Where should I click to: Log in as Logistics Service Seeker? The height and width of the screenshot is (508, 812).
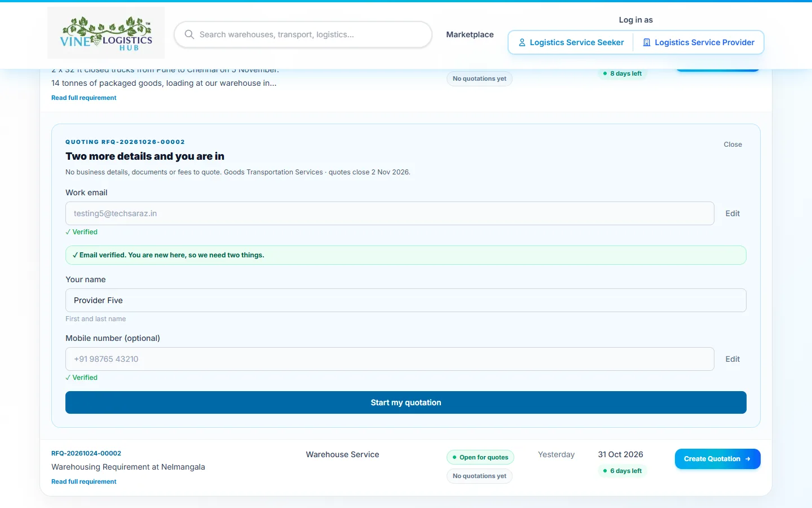tap(571, 42)
